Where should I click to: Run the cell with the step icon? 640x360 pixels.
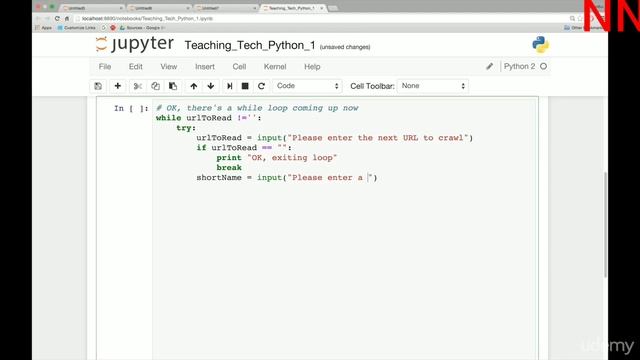229,86
